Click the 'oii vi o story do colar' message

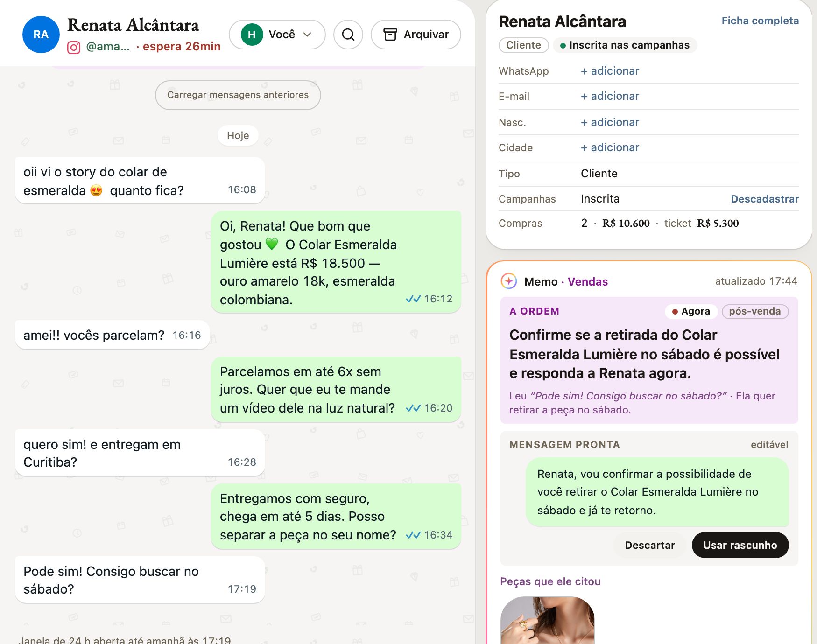(140, 181)
